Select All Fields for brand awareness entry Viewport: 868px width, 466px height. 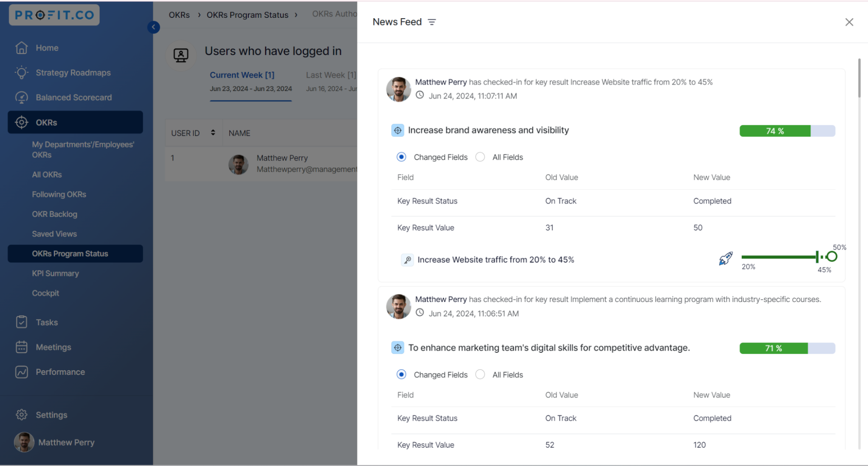480,157
